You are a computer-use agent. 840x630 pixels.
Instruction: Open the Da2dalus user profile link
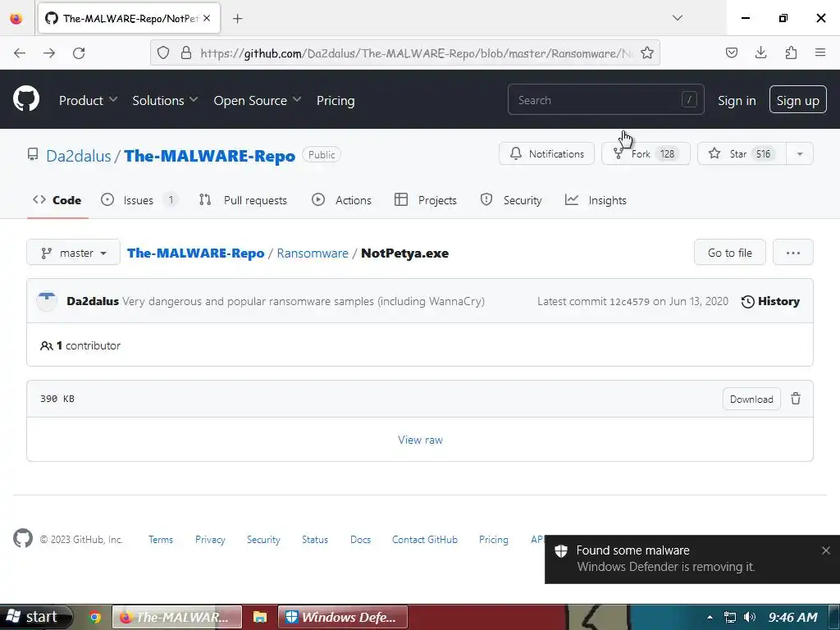(x=78, y=156)
